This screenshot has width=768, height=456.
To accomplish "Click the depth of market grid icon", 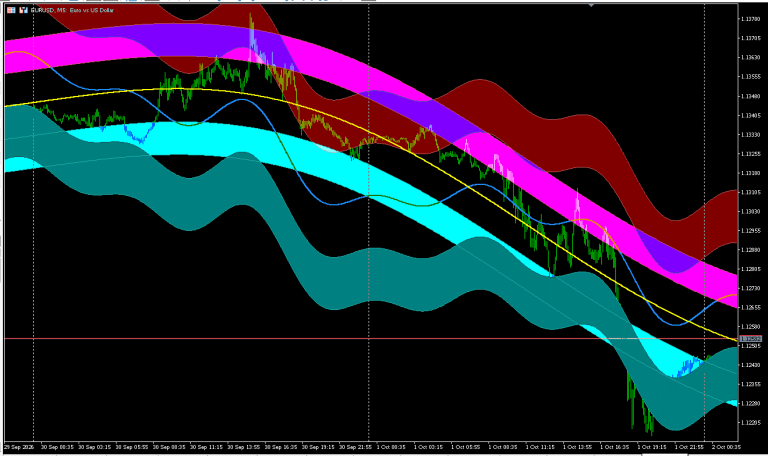I will [x=11, y=10].
